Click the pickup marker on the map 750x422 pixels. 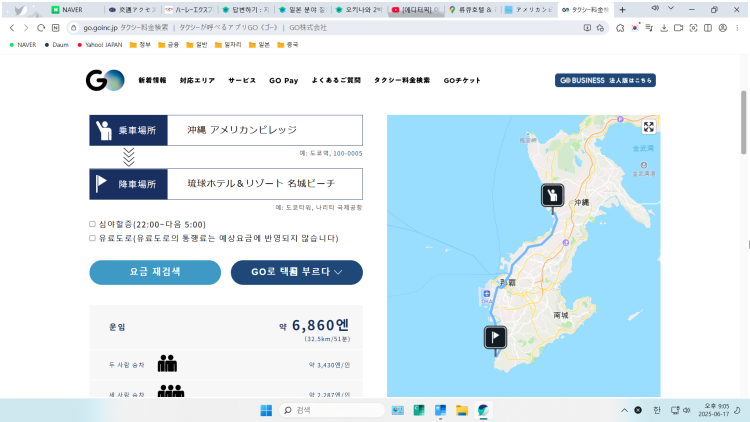552,195
